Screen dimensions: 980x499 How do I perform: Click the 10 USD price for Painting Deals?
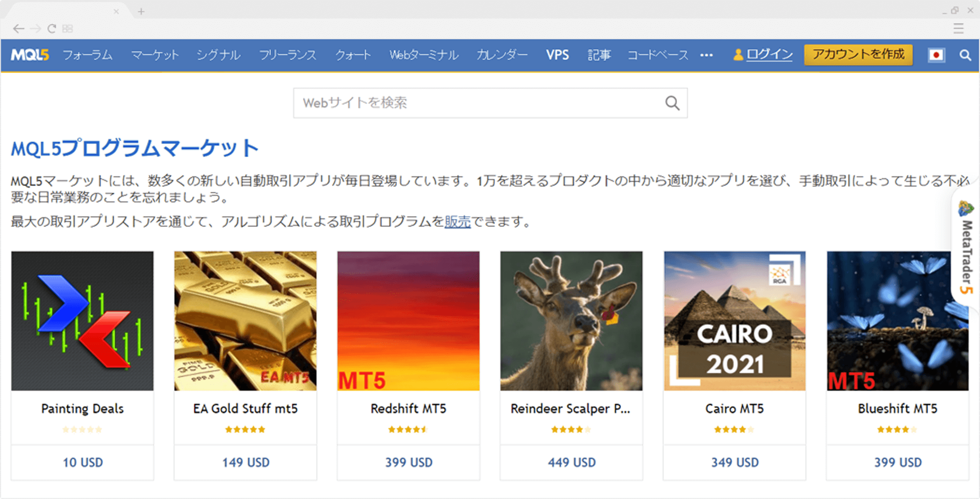(83, 463)
